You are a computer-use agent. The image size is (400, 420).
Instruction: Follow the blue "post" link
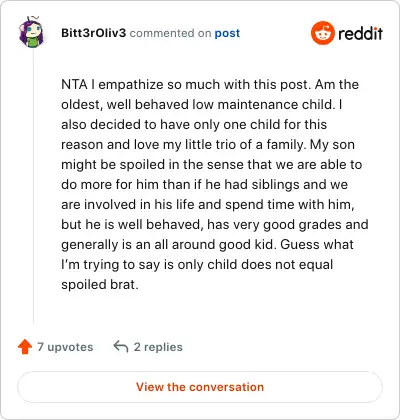pyautogui.click(x=227, y=33)
